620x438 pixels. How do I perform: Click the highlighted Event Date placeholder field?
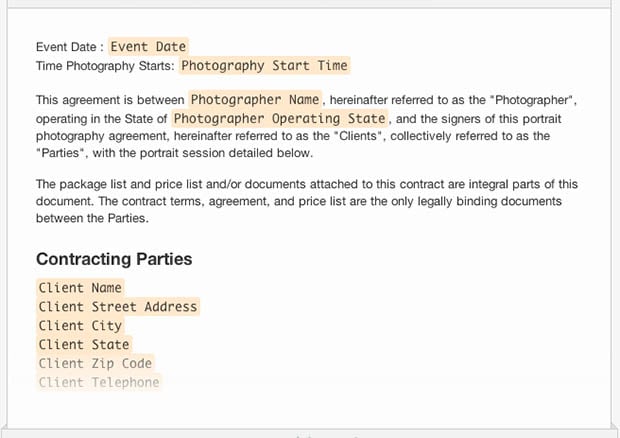(x=148, y=47)
